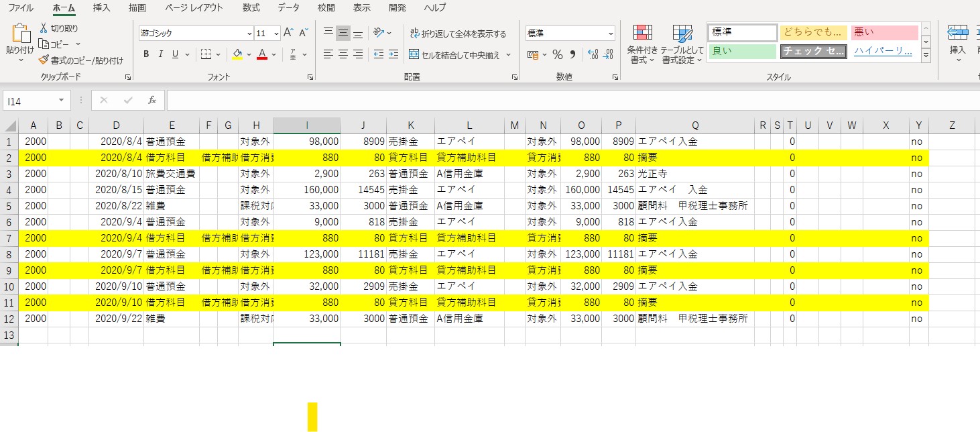Expand the Name Box dropdown arrow
This screenshot has width=980, height=432.
click(x=61, y=100)
